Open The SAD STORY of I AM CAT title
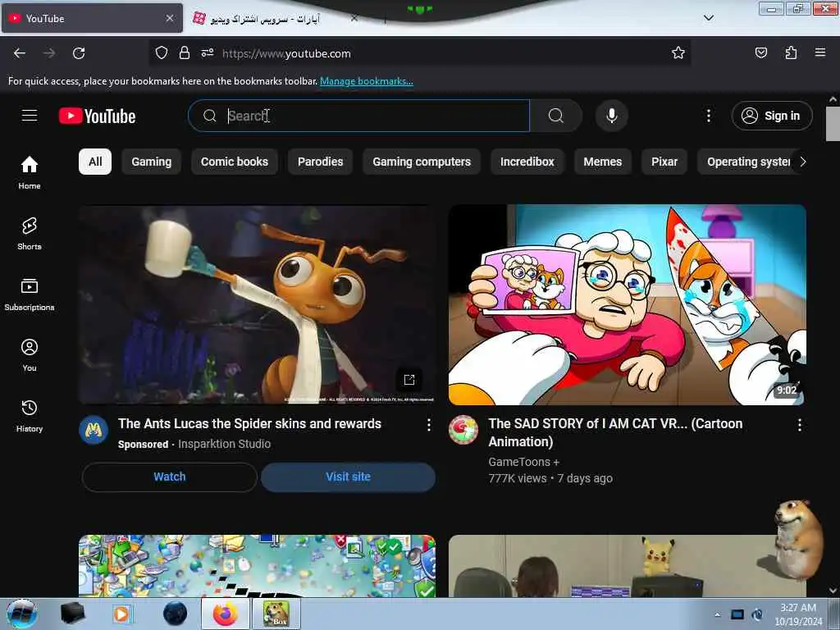840x630 pixels. (x=615, y=432)
